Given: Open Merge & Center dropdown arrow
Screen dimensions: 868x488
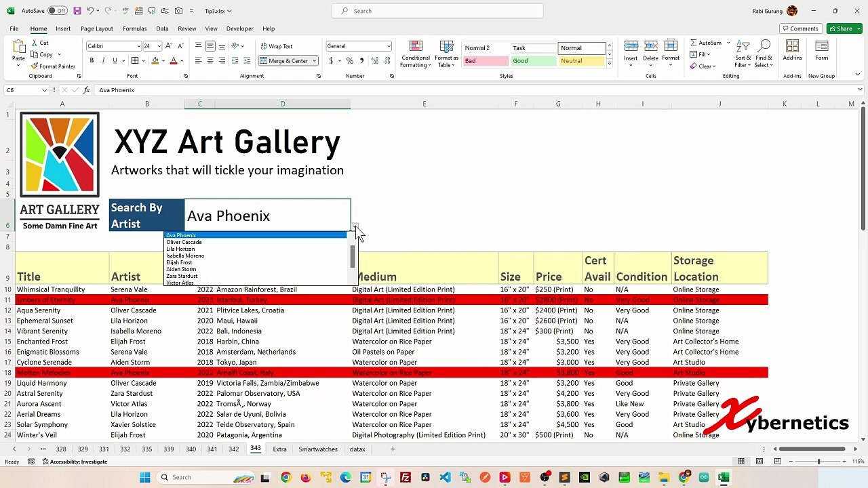Looking at the screenshot, I should [x=315, y=60].
